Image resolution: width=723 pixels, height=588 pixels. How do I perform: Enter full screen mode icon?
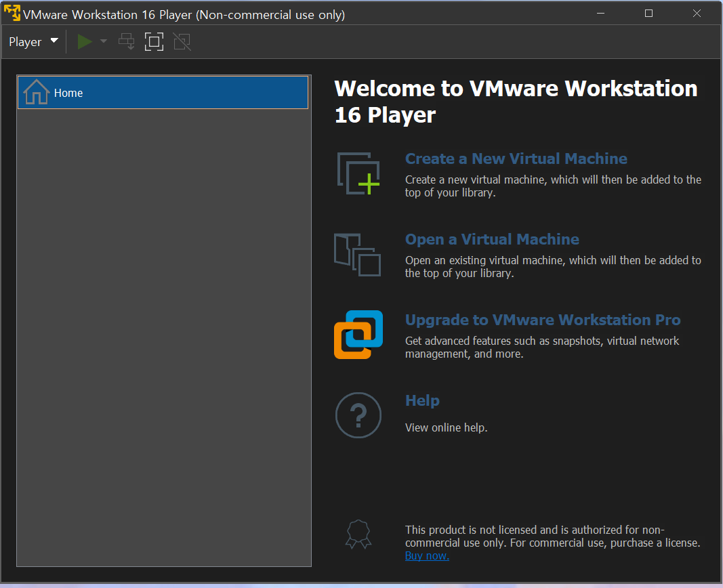click(x=154, y=41)
